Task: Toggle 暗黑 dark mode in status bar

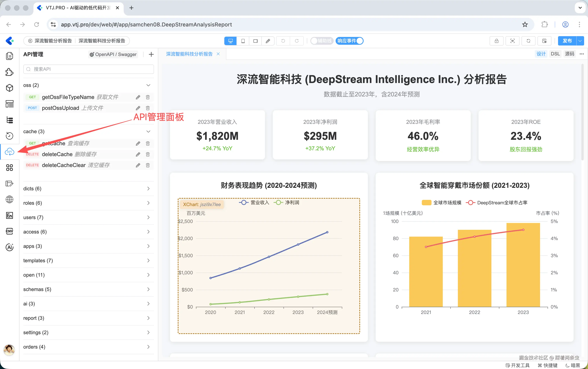Action: click(x=573, y=365)
